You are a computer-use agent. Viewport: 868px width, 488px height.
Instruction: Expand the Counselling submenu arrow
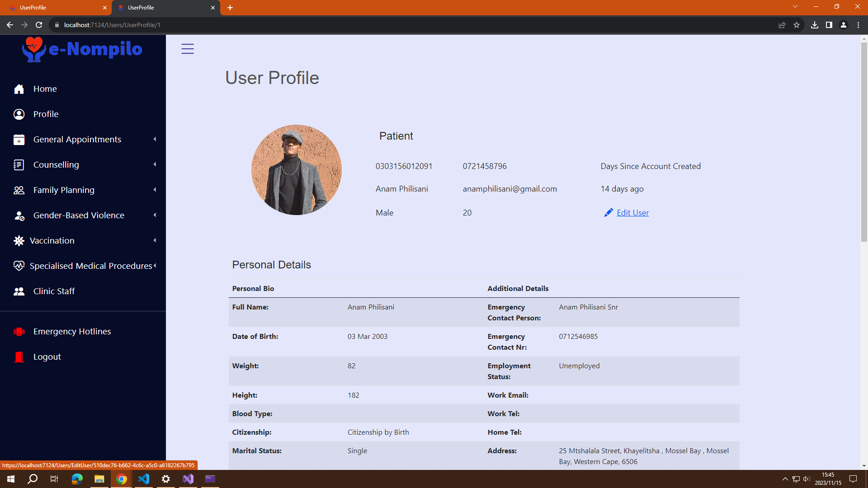(155, 164)
